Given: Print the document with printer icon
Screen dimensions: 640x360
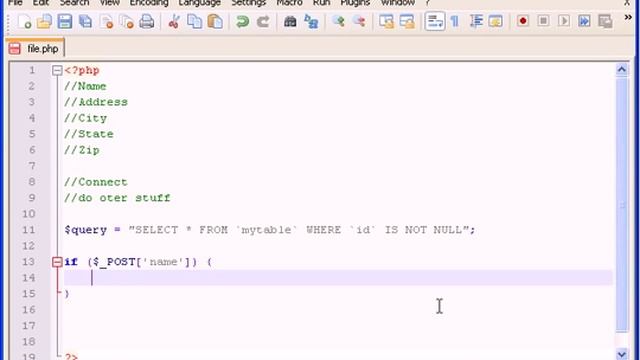Looking at the screenshot, I should (x=147, y=21).
